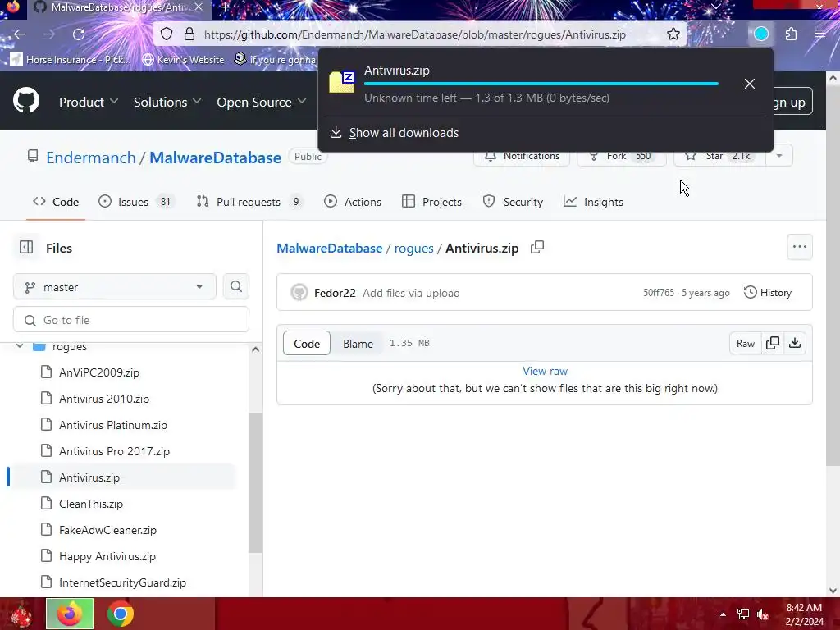Open the Firefox extensions puzzle icon
This screenshot has width=840, height=630.
point(792,34)
